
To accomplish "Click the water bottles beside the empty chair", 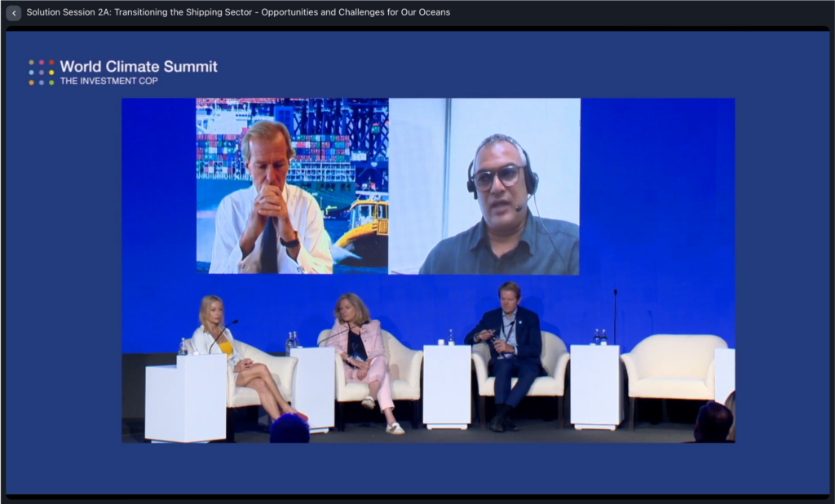I will [600, 337].
